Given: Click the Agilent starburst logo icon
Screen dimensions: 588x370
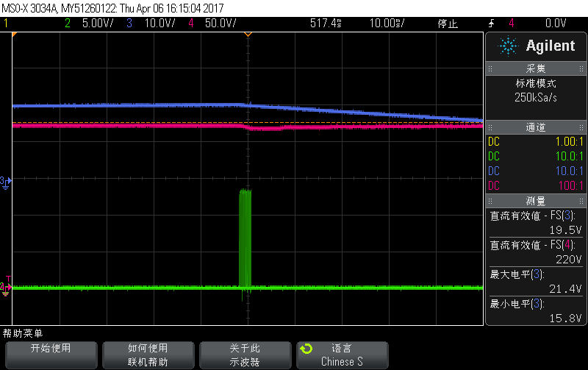Looking at the screenshot, I should [508, 46].
